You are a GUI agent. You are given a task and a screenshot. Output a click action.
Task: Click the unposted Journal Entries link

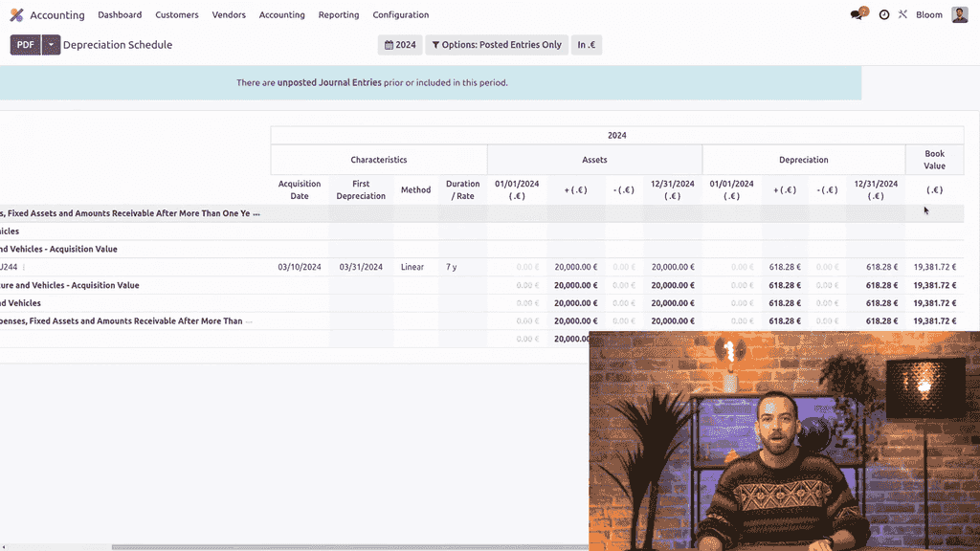click(x=329, y=83)
